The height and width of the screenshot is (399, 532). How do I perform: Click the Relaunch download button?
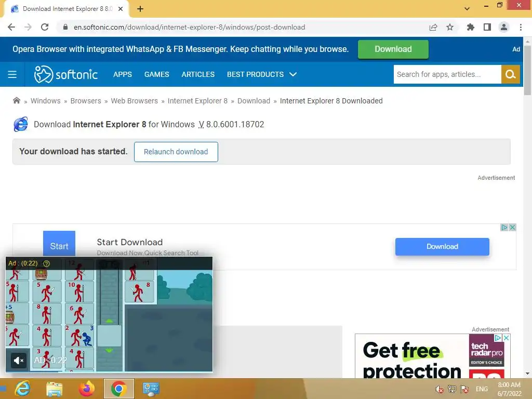(176, 152)
